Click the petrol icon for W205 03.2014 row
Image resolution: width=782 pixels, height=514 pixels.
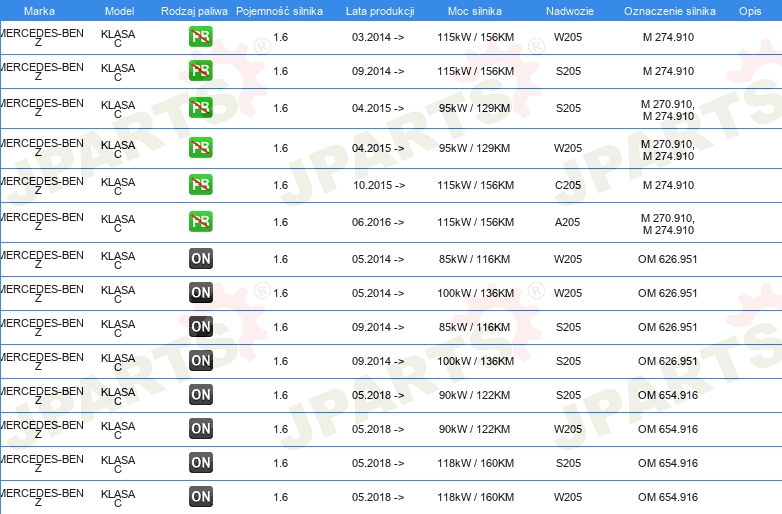coord(200,36)
